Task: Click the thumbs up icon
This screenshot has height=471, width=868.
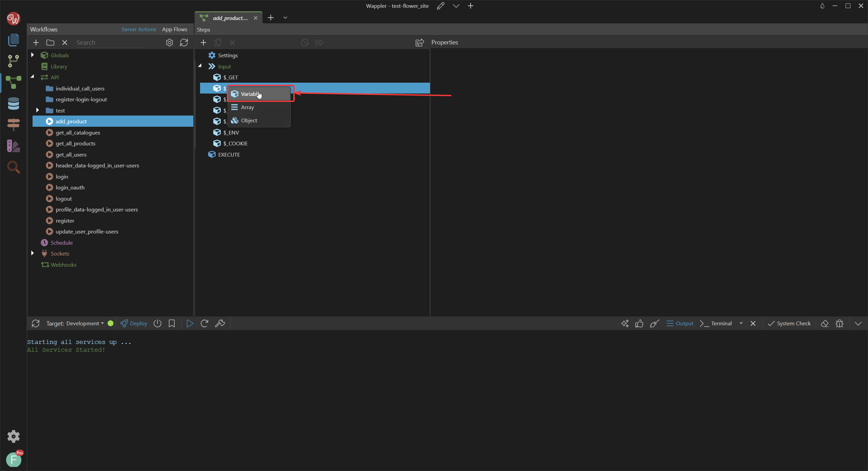Action: tap(639, 323)
